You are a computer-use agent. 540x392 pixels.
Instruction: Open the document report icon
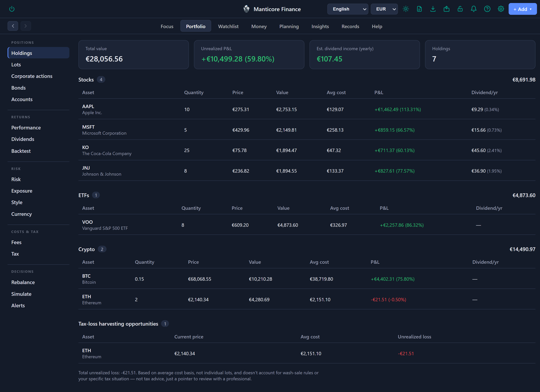419,9
